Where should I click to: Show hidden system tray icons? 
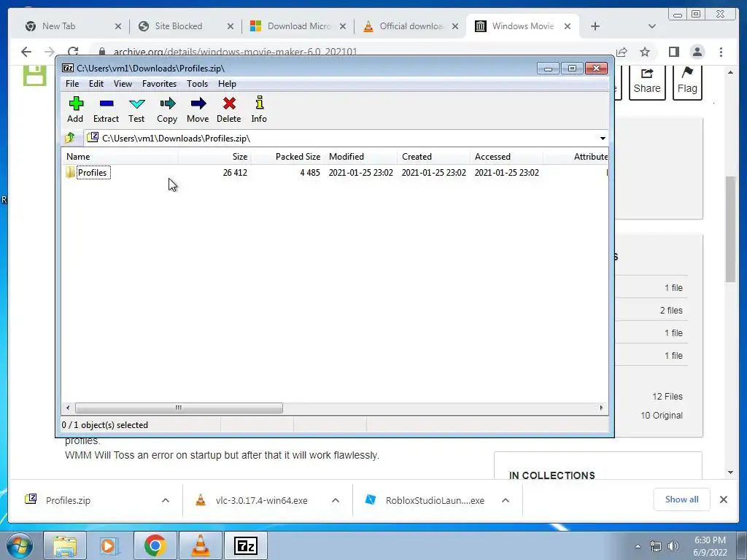point(638,546)
